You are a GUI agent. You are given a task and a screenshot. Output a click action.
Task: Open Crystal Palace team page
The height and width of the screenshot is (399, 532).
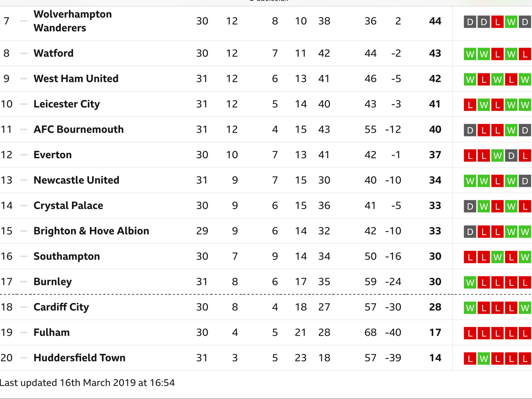(x=68, y=206)
